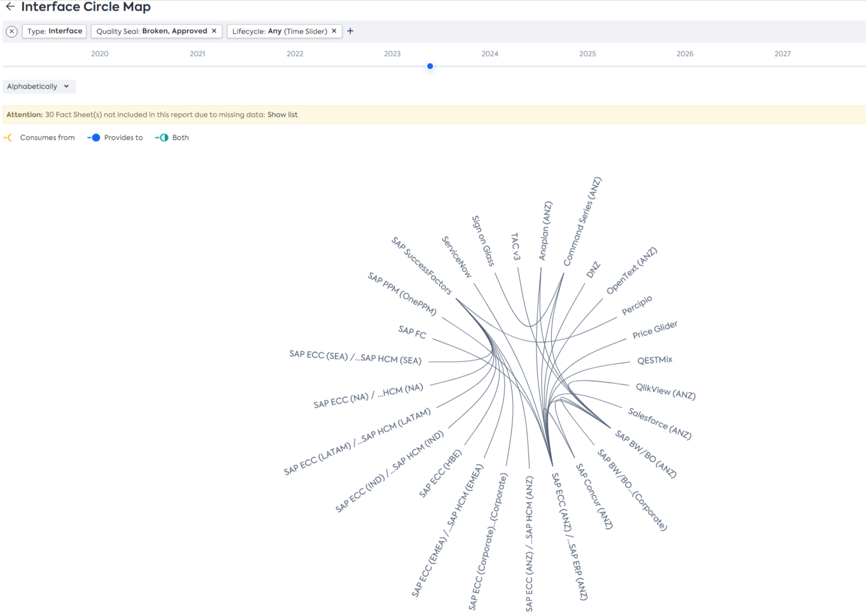Select the QESTMix node label
The width and height of the screenshot is (866, 616).
pyautogui.click(x=655, y=360)
